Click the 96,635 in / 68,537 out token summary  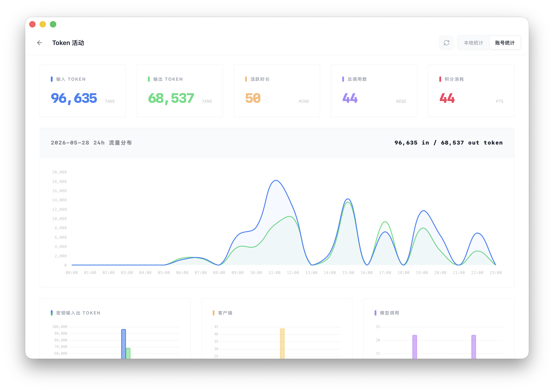tap(449, 143)
